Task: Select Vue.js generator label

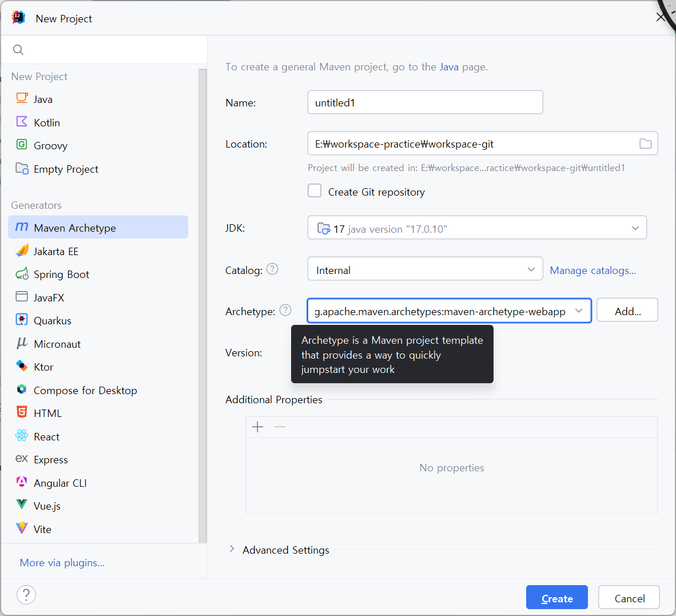Action: [x=47, y=506]
